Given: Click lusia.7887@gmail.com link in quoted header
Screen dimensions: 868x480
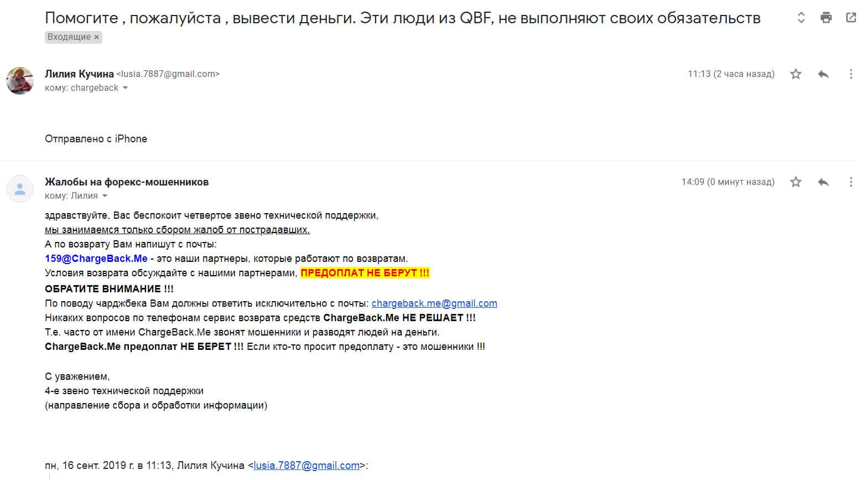Looking at the screenshot, I should pos(306,466).
